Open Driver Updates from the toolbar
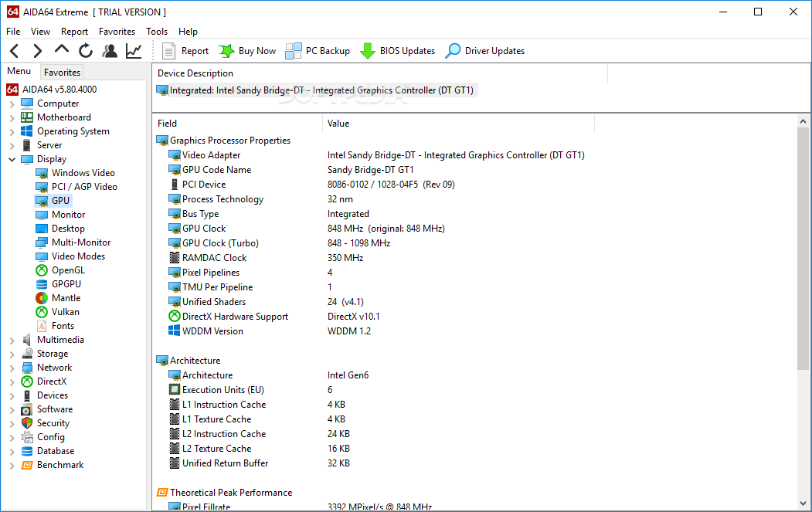Viewport: 812px width, 512px height. point(485,51)
